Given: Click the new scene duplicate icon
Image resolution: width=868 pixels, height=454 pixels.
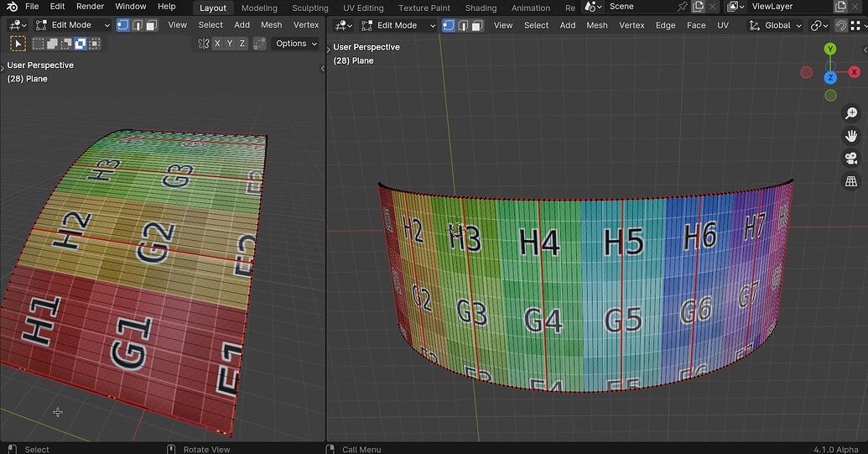Looking at the screenshot, I should pyautogui.click(x=698, y=7).
